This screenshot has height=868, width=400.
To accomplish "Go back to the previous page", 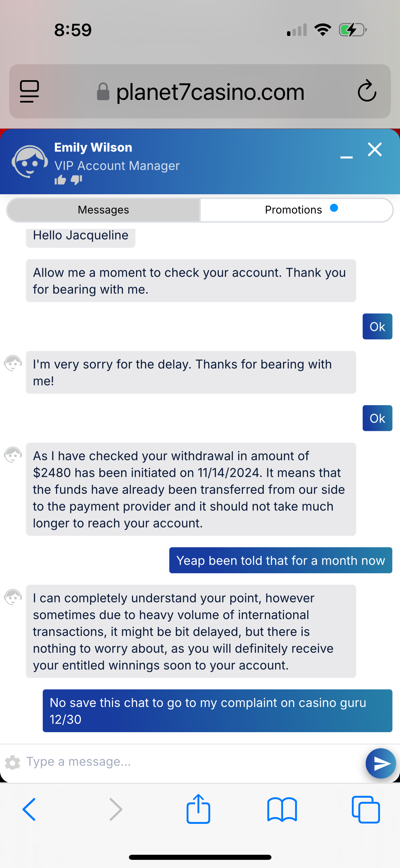I will click(x=29, y=810).
